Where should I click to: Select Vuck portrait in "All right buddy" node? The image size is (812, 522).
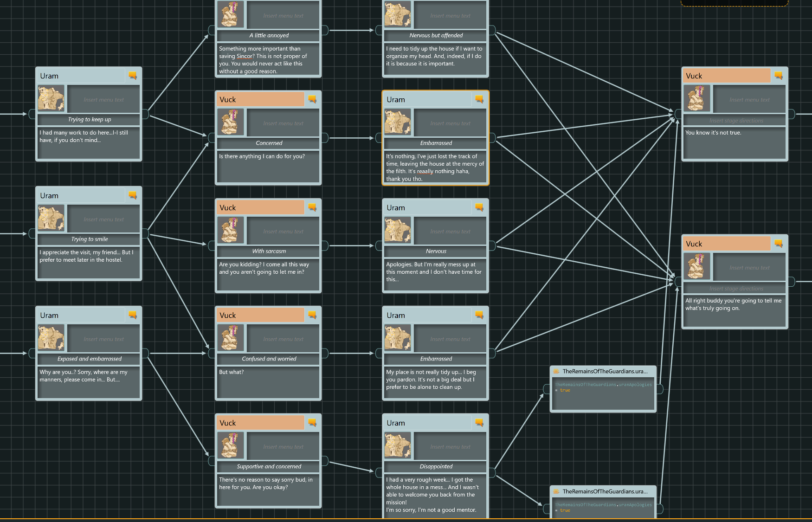tap(696, 266)
